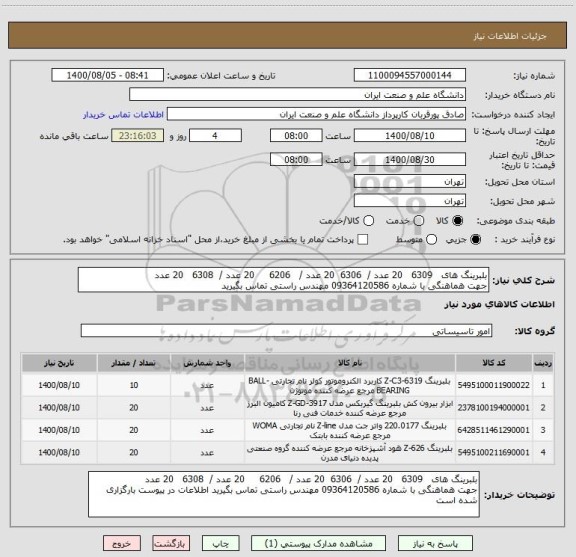Select table row with code 5495100011900022

288,385
